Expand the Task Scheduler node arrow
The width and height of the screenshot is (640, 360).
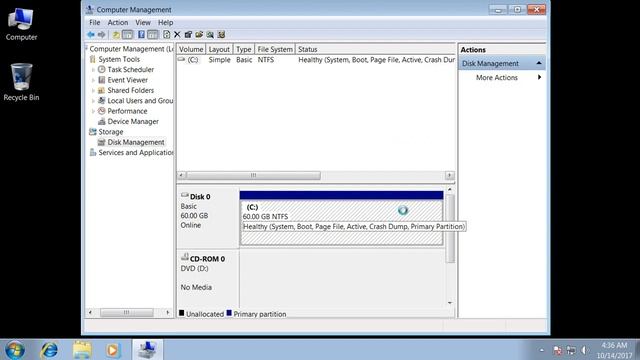coord(93,70)
